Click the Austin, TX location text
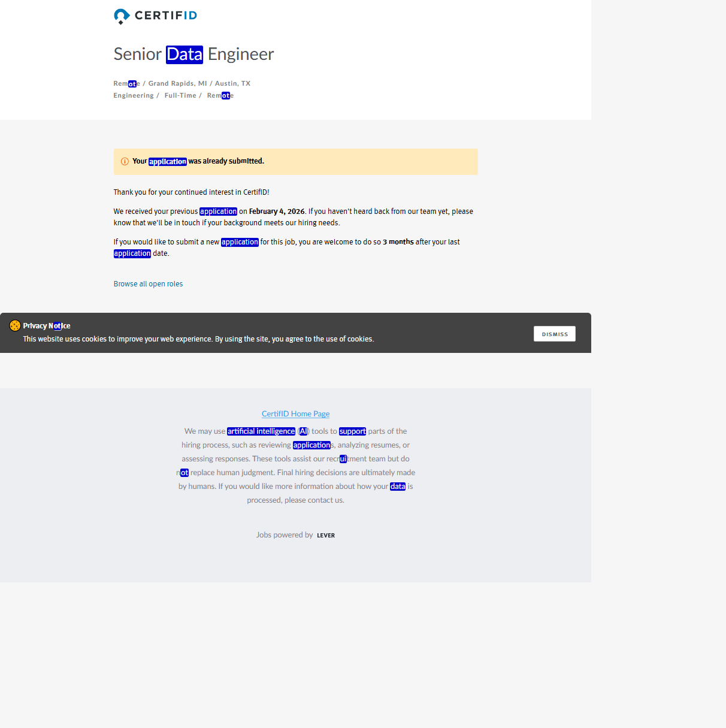 coord(232,84)
